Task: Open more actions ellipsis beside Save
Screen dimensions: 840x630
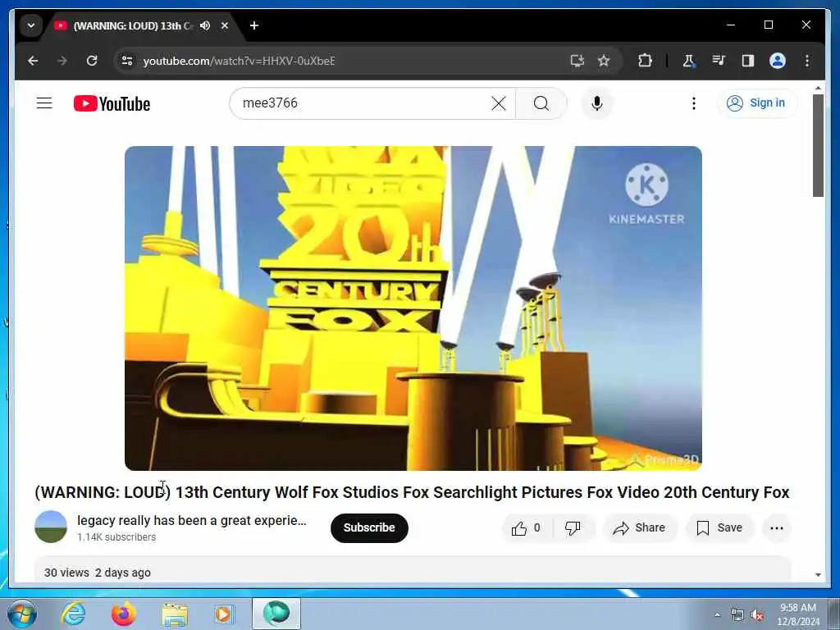Action: point(776,528)
